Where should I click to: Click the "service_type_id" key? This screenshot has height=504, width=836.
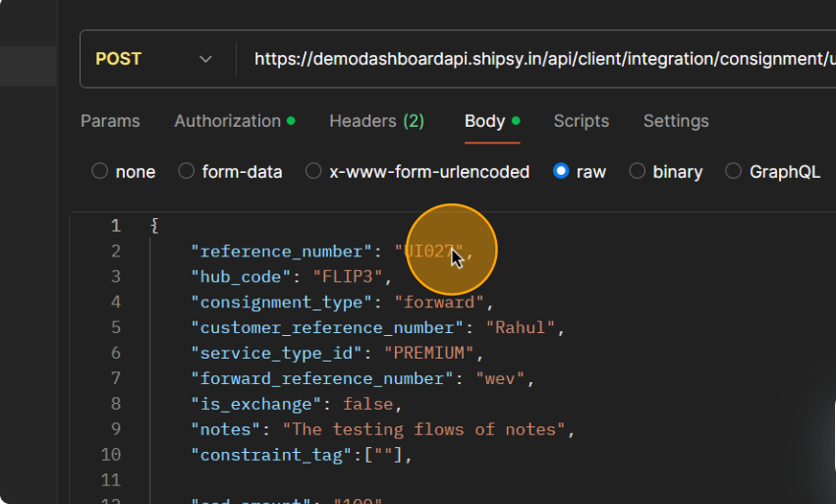tap(276, 353)
